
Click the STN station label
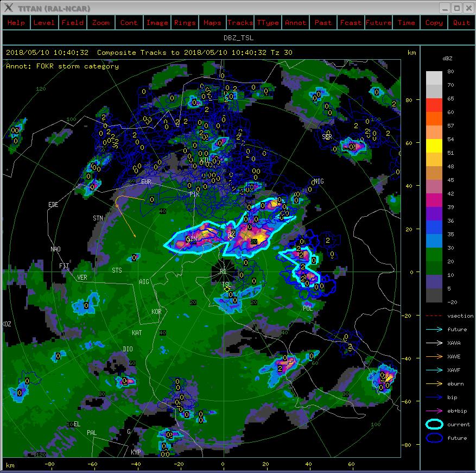tap(98, 218)
